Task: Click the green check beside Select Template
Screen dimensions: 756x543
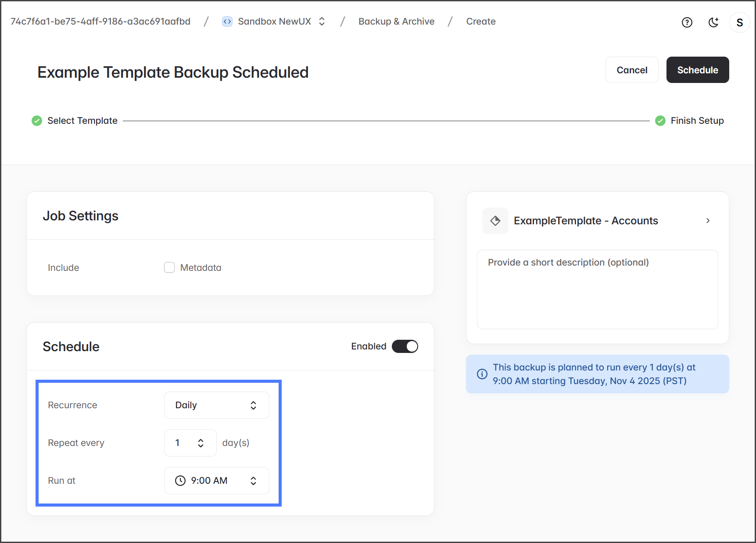Action: [x=37, y=121]
